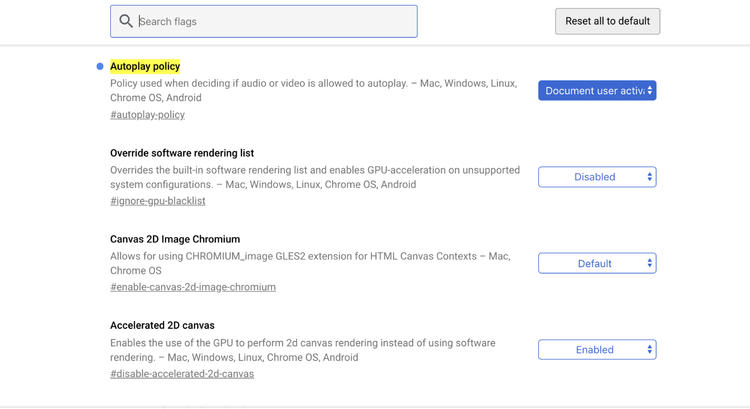This screenshot has height=409, width=750.
Task: Click the magnifier icon in the search box
Action: pos(126,21)
